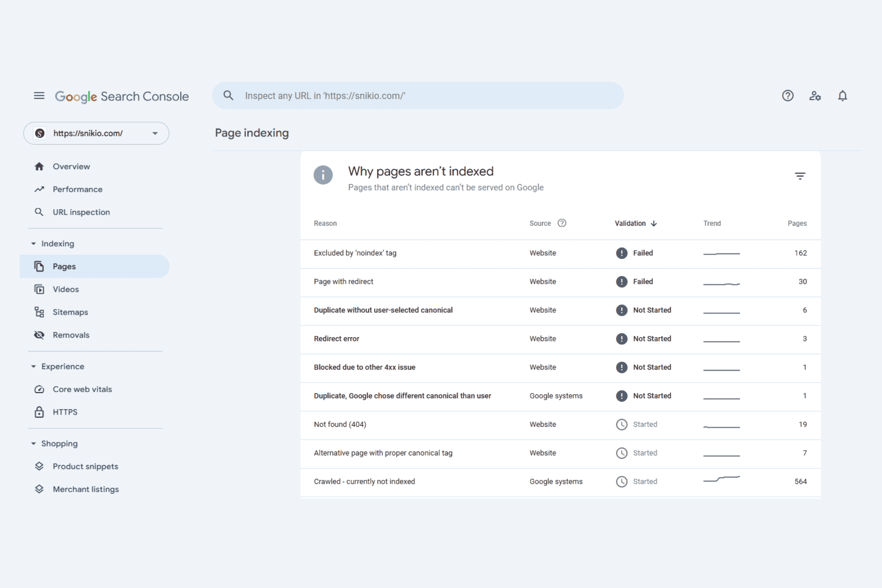Image resolution: width=882 pixels, height=588 pixels.
Task: Open Core web vitals report
Action: tap(82, 389)
